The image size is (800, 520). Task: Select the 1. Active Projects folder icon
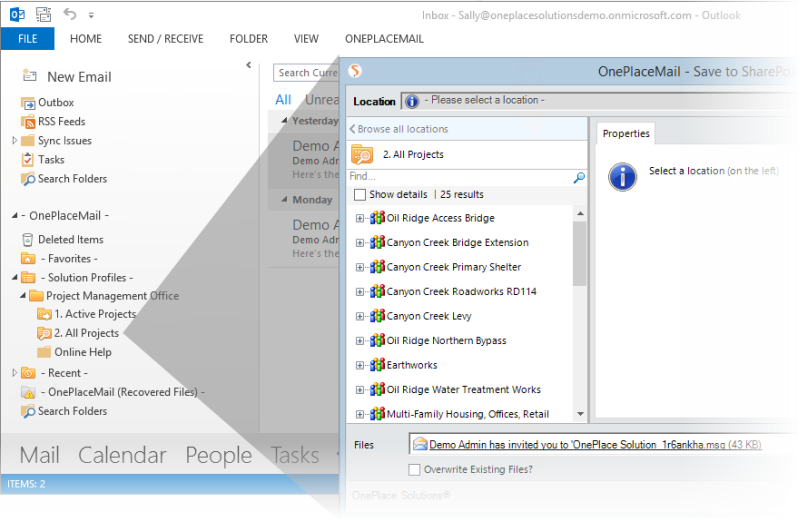coord(44,314)
